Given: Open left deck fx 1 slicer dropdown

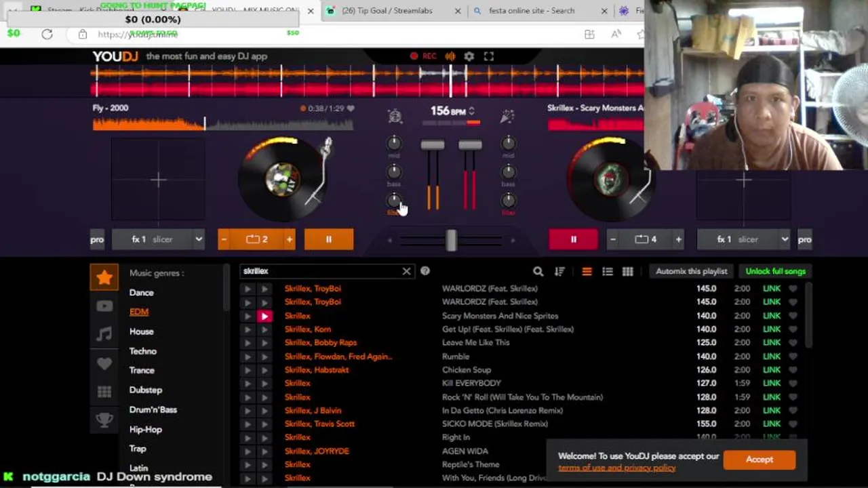Looking at the screenshot, I should pyautogui.click(x=158, y=239).
